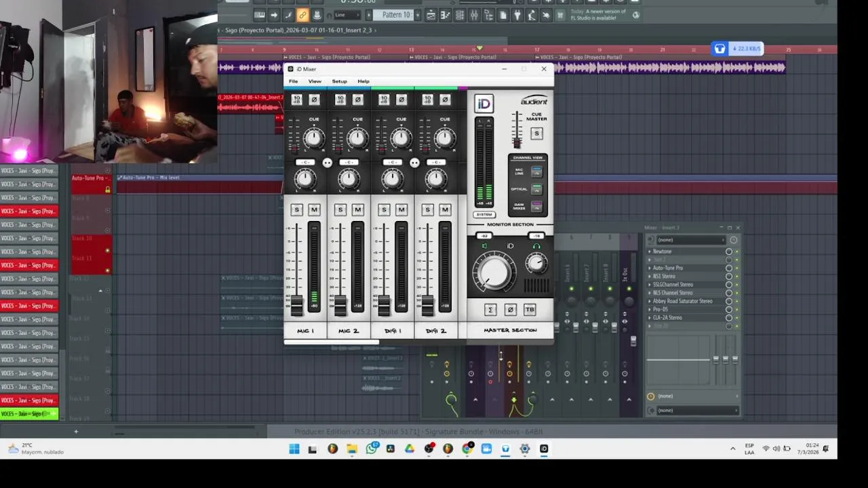The height and width of the screenshot is (488, 868).
Task: Toggle Mic Line in Channel View
Action: pos(536,172)
